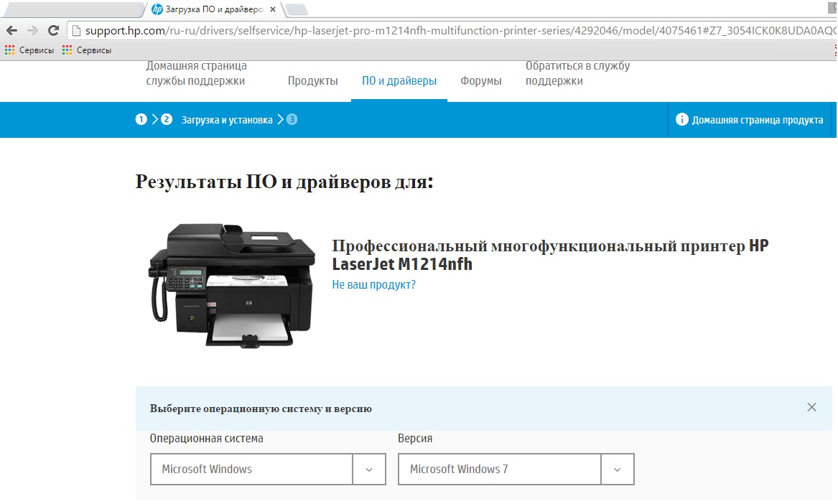Viewport: 838px width, 504px height.
Task: Open the Продукты menu item
Action: (x=312, y=81)
